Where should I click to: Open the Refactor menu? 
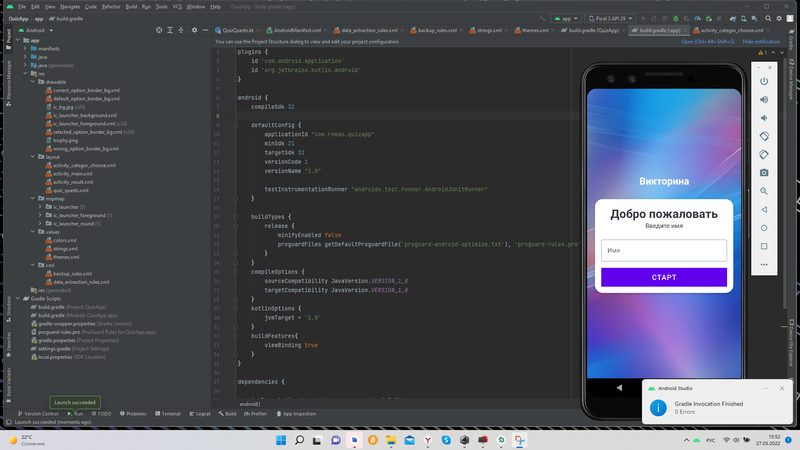[110, 6]
